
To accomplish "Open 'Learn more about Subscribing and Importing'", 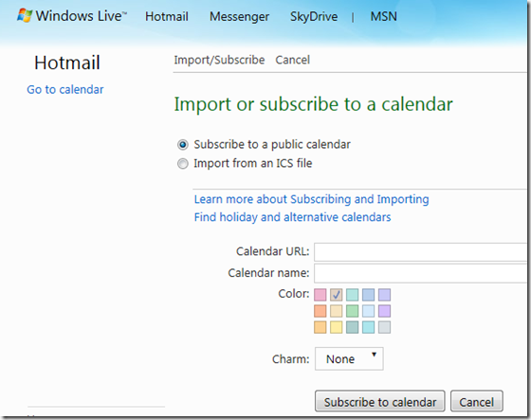I will pyautogui.click(x=311, y=199).
